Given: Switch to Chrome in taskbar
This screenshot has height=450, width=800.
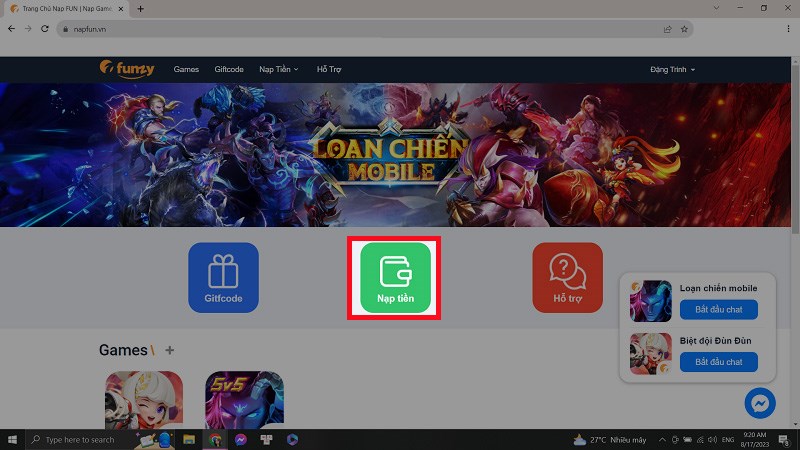Looking at the screenshot, I should pos(215,439).
